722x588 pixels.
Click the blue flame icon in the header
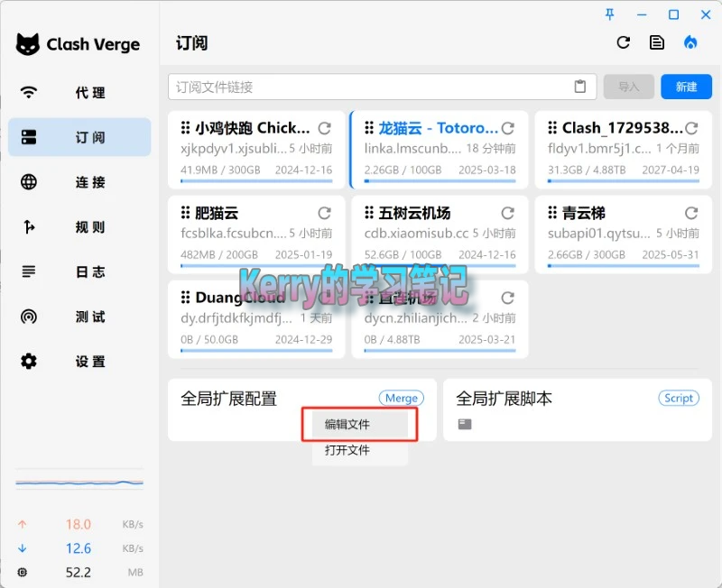[690, 42]
